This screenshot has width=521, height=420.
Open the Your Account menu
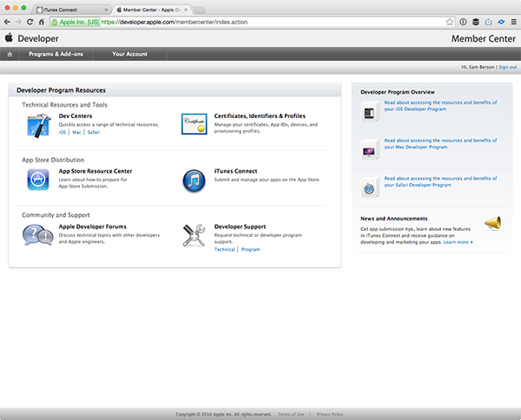129,54
